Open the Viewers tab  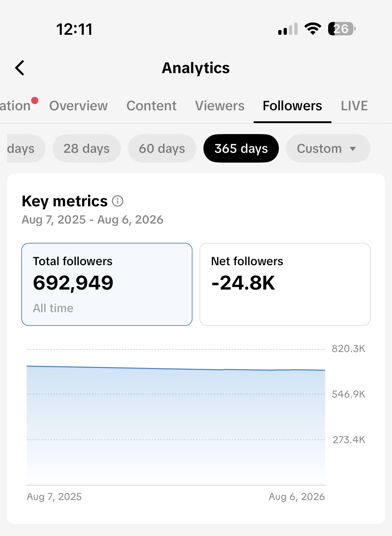point(220,106)
